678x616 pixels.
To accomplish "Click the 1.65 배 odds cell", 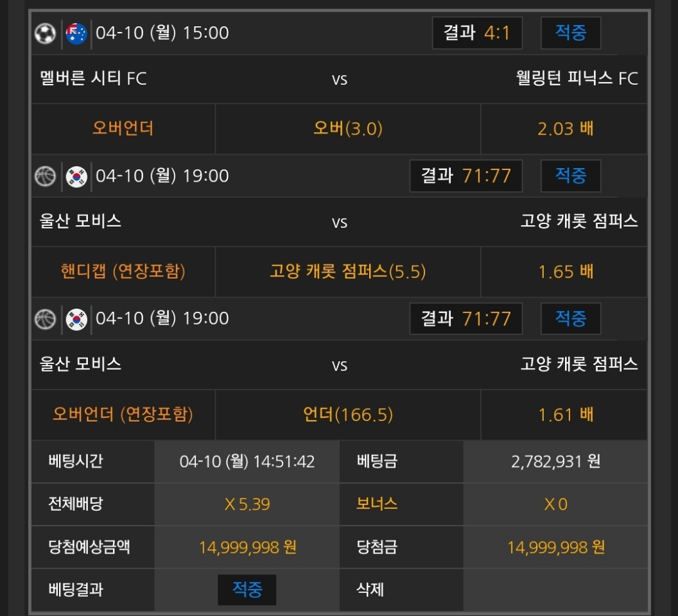I will tap(565, 271).
